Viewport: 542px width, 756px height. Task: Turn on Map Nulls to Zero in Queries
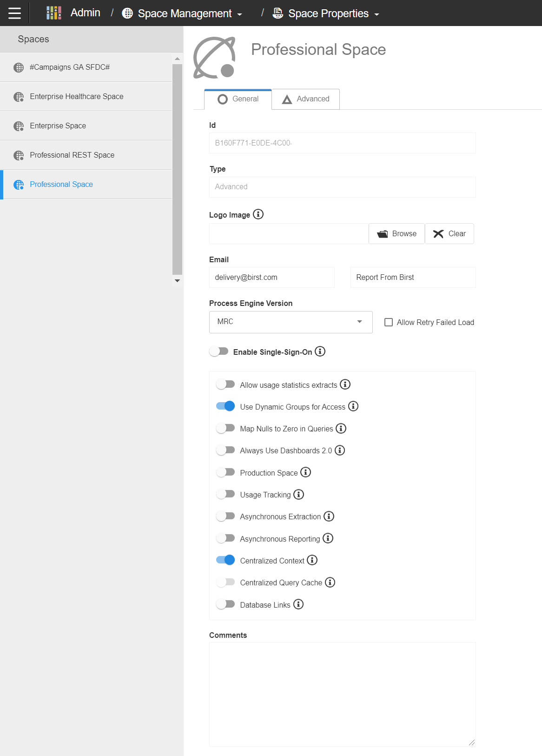tap(225, 428)
